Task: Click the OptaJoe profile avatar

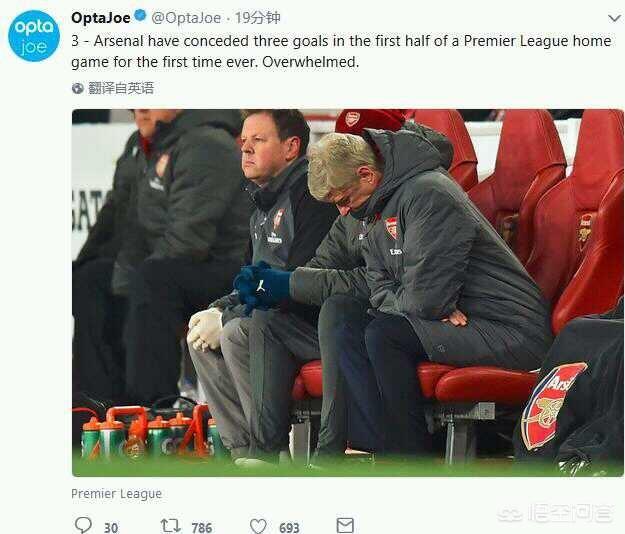Action: coord(34,37)
